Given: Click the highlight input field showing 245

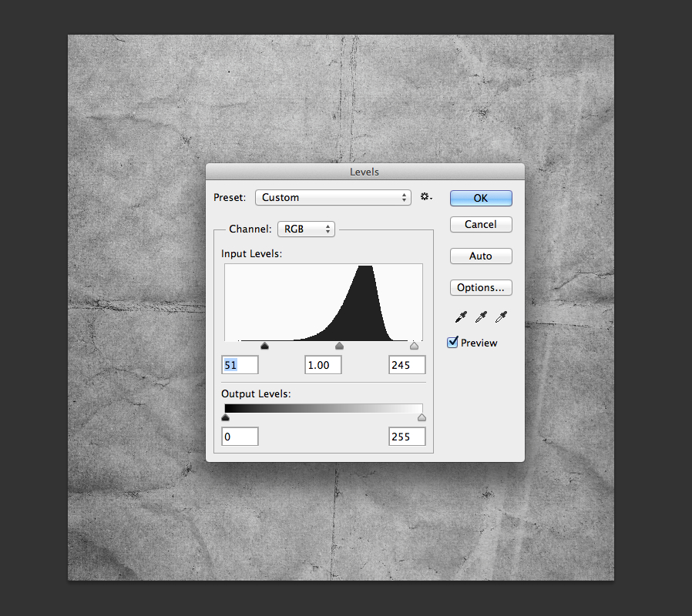Looking at the screenshot, I should pos(406,364).
